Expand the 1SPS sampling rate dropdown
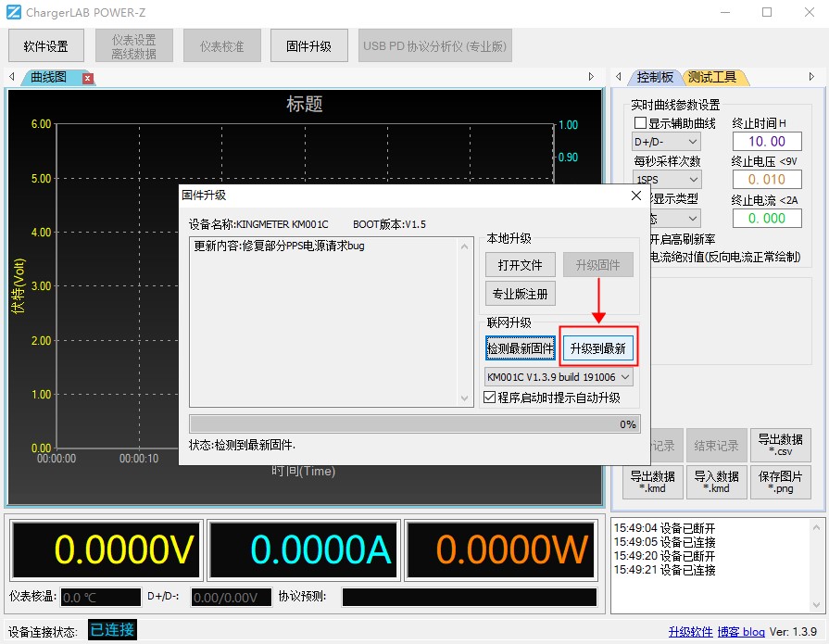 pyautogui.click(x=666, y=179)
